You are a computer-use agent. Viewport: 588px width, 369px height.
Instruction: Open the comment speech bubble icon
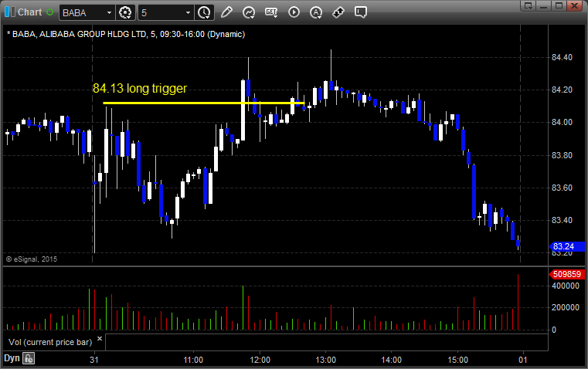[x=360, y=12]
